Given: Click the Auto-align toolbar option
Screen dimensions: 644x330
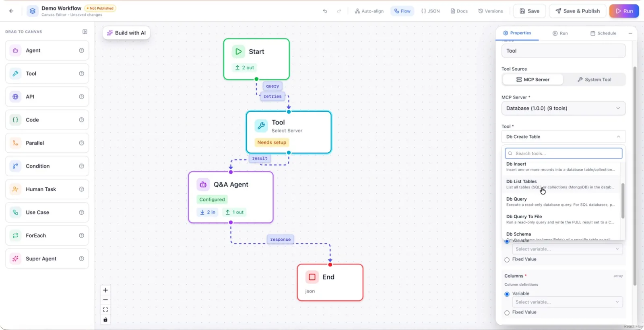Looking at the screenshot, I should [x=369, y=11].
